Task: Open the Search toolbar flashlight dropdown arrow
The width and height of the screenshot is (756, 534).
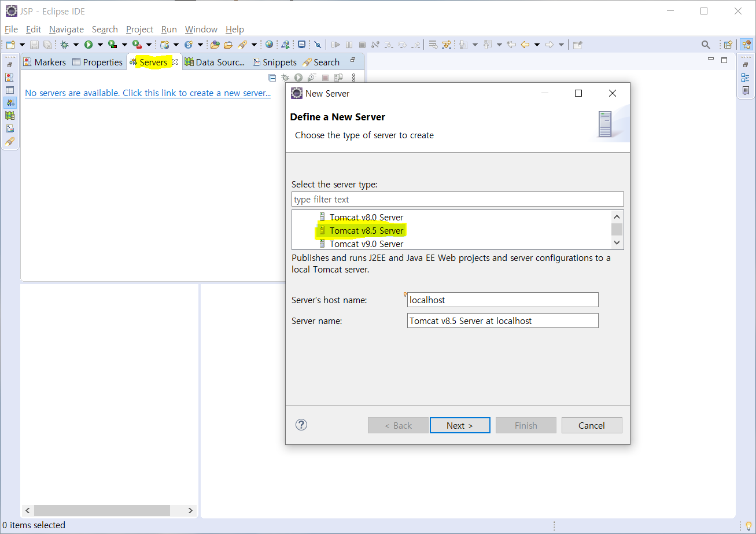Action: [254, 45]
